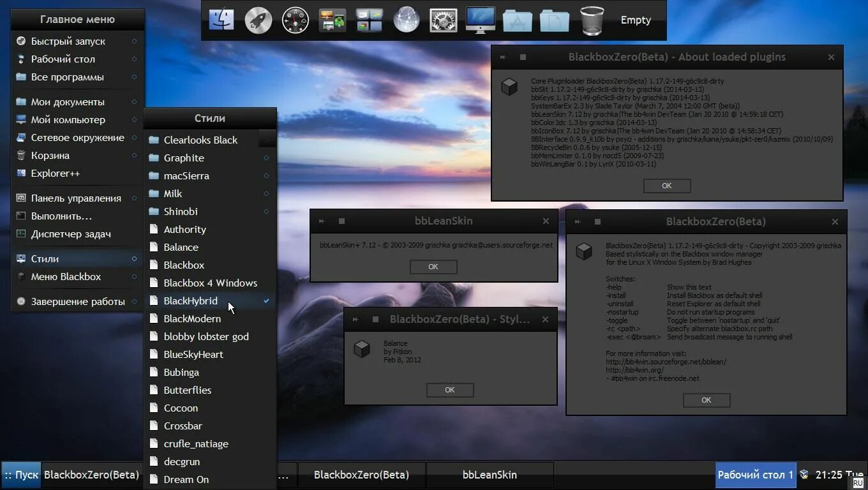The image size is (868, 490).
Task: Select the Balance style
Action: coord(210,247)
